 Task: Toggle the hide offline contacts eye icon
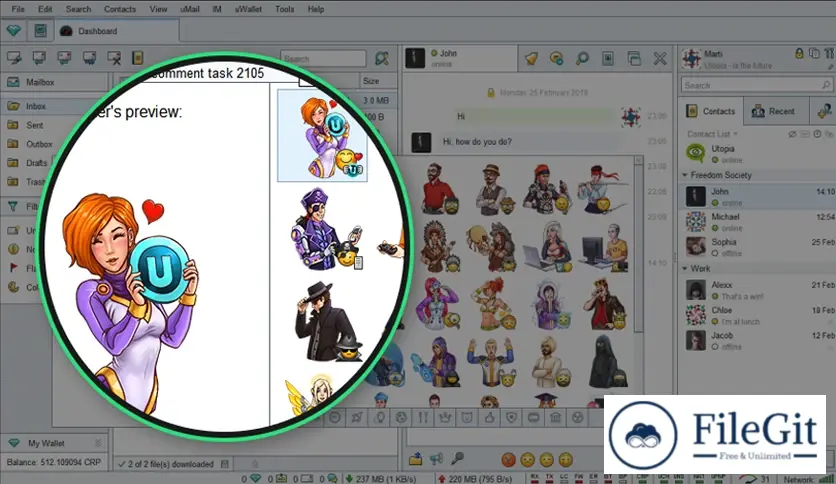coord(792,134)
